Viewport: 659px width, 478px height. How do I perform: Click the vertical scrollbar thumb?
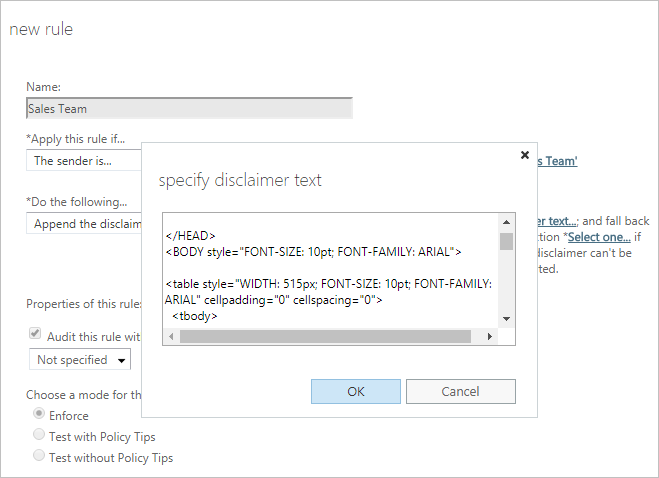506,241
